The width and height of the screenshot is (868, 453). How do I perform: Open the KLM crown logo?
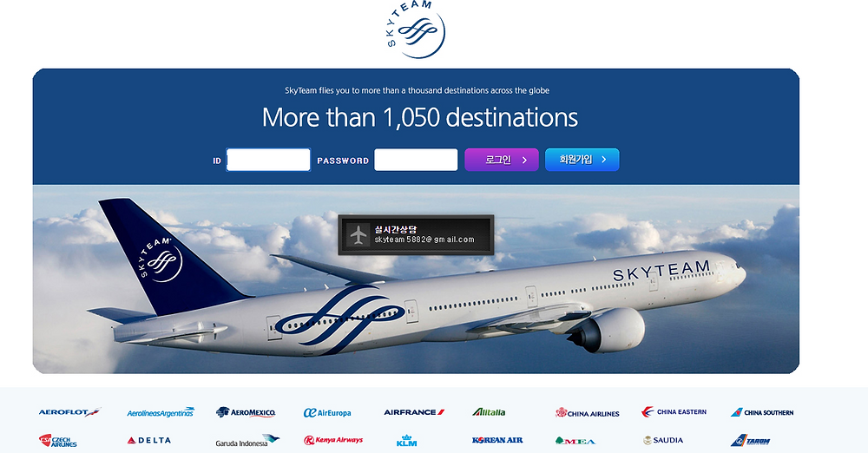tap(407, 441)
